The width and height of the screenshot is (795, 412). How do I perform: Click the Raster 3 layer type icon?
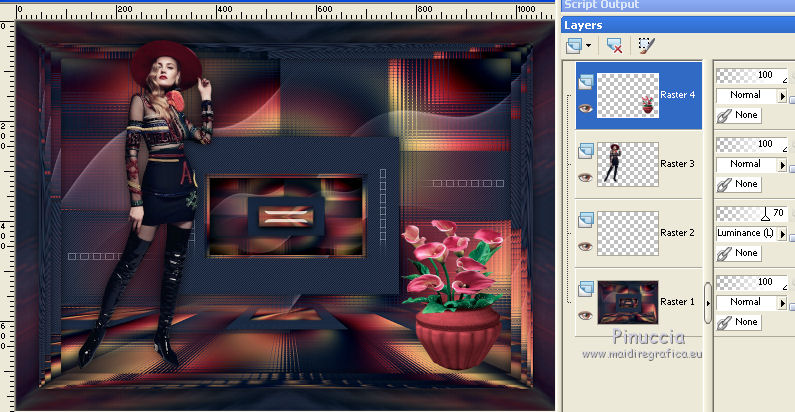click(586, 151)
